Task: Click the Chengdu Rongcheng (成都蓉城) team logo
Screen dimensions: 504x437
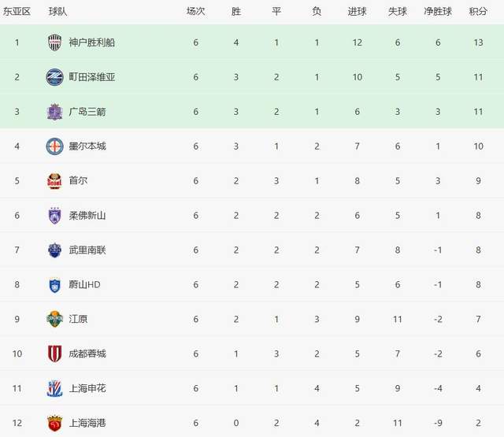Action: (x=54, y=354)
